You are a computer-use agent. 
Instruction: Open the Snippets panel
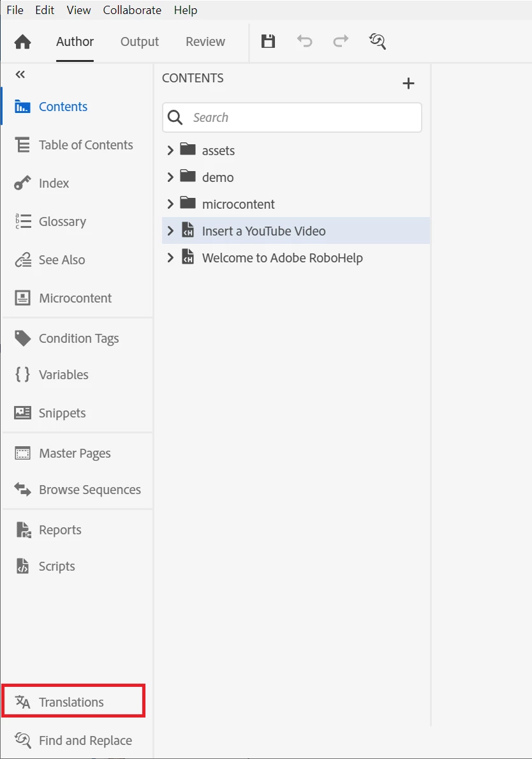tap(77, 412)
